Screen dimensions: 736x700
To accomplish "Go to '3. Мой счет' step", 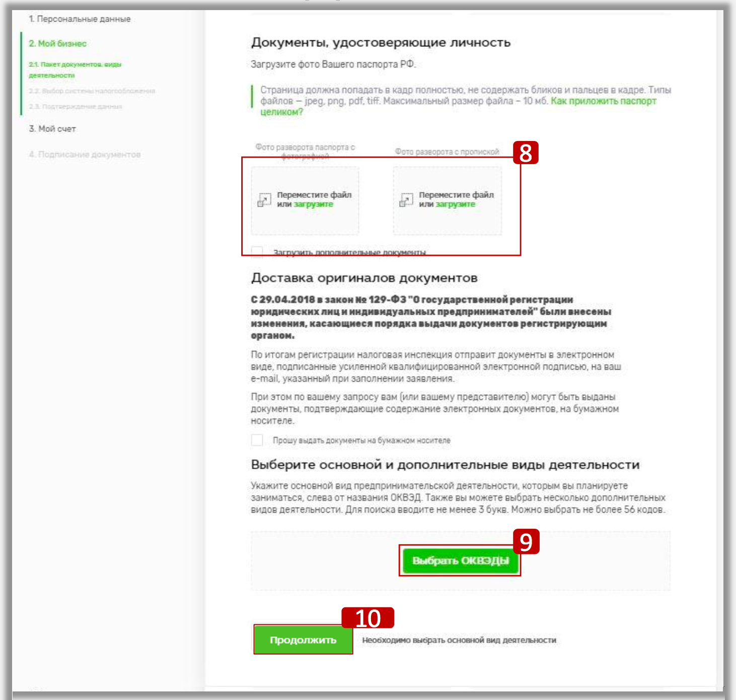I will tap(52, 129).
